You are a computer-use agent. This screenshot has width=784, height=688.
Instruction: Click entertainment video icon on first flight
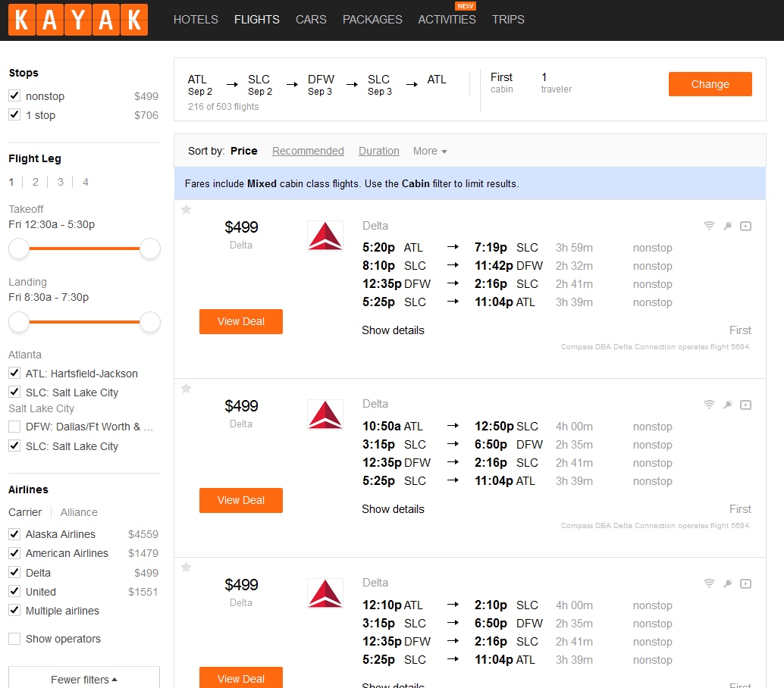(x=745, y=226)
